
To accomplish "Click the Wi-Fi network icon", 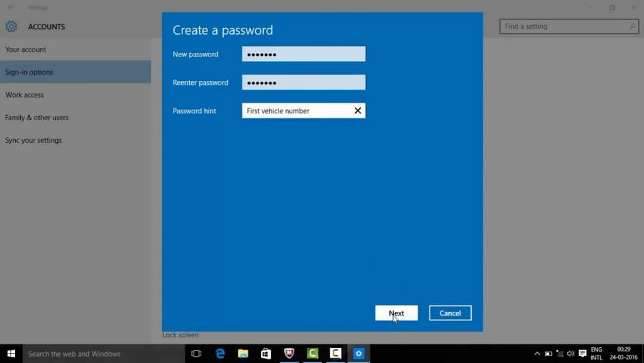I will (x=558, y=354).
